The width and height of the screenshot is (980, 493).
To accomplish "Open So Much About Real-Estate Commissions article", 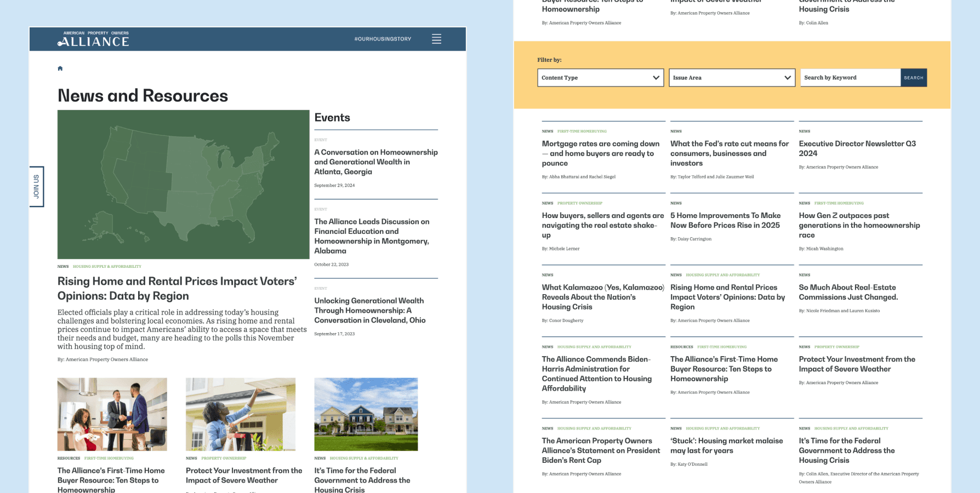I will tap(848, 293).
